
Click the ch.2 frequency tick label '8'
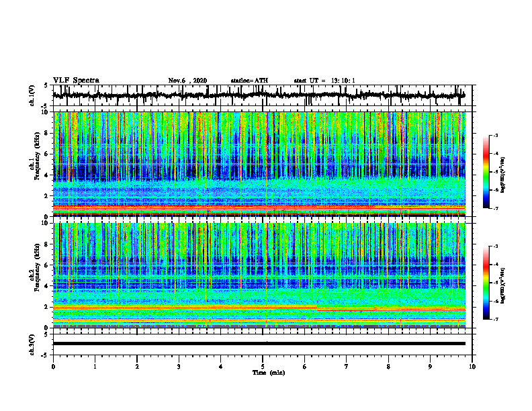coord(47,244)
